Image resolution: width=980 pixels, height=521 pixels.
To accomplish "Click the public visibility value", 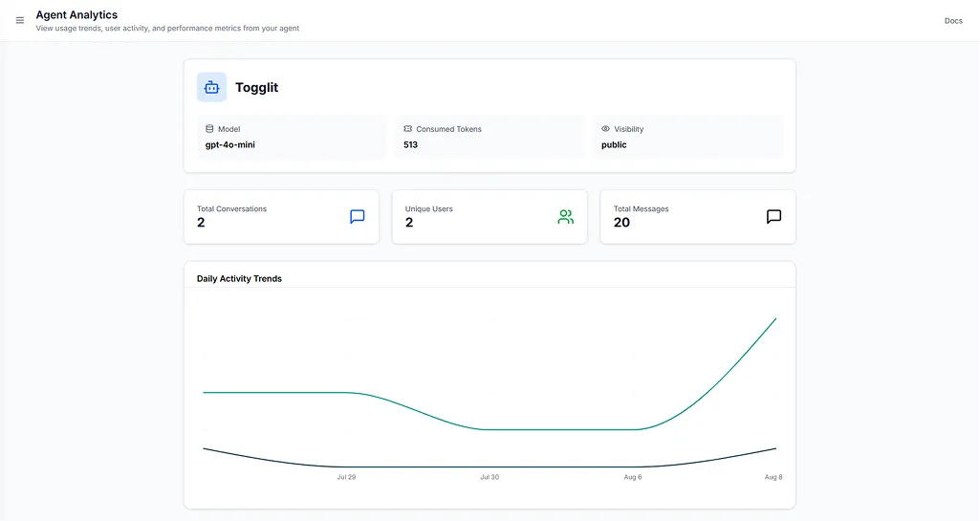I will pos(614,145).
